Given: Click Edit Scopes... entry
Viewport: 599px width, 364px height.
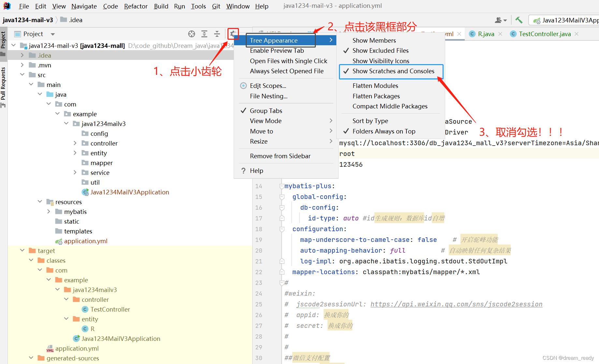Looking at the screenshot, I should click(x=286, y=86).
